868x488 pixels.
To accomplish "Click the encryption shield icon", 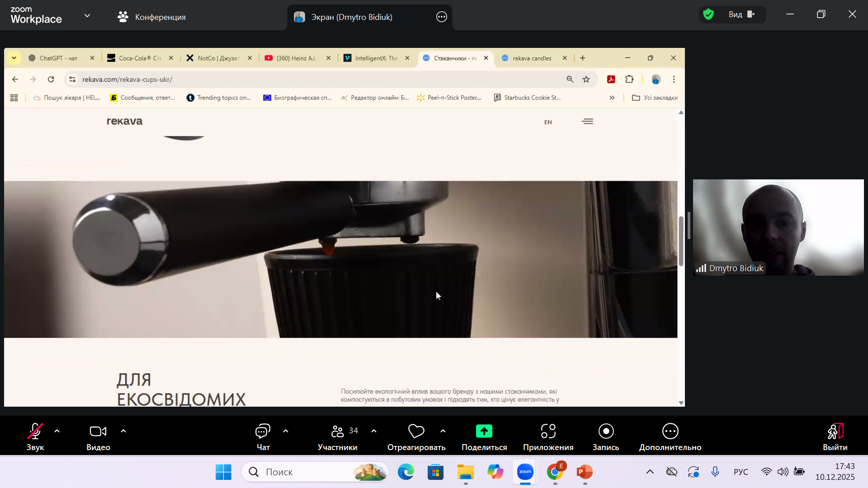I will 708,14.
